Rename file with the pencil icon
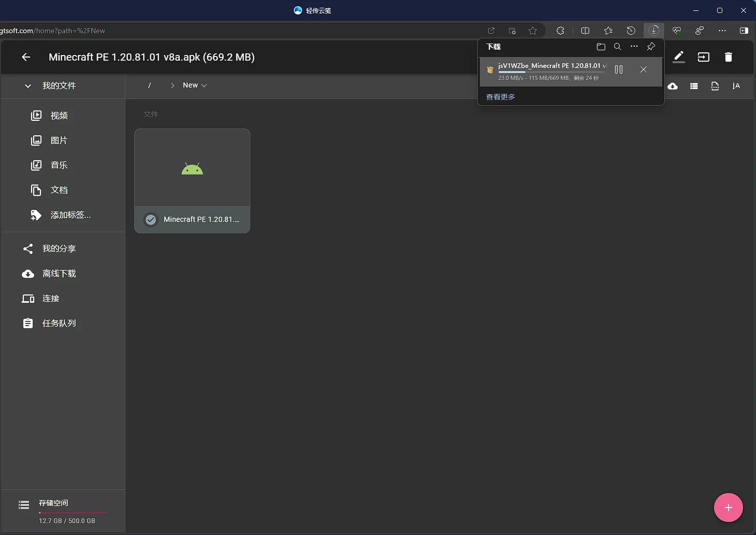 679,57
